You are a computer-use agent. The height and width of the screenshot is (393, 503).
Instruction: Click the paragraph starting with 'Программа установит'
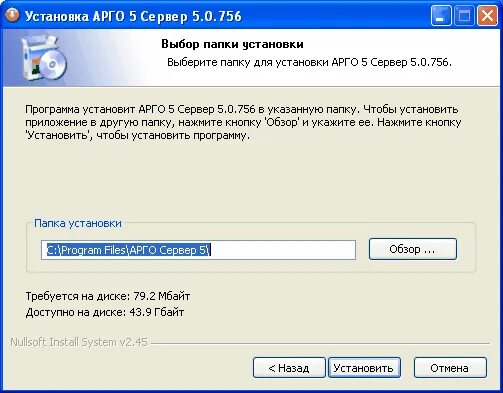[243, 122]
